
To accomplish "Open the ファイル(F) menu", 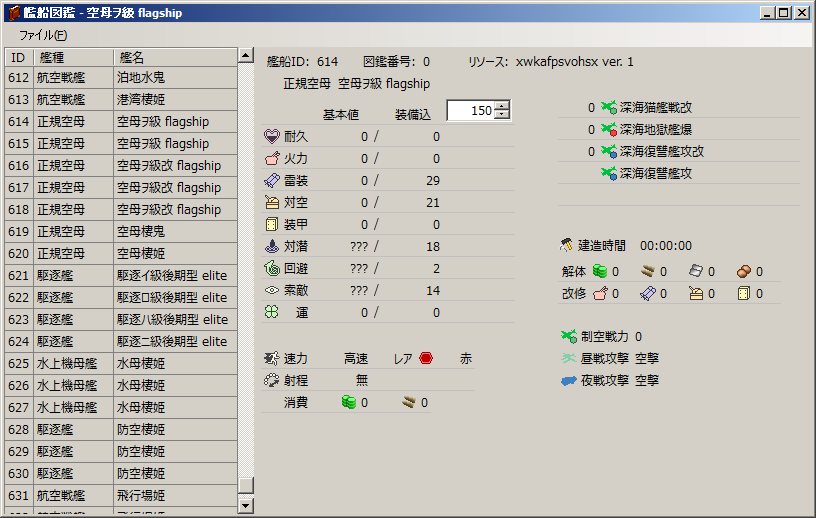I will tap(43, 34).
